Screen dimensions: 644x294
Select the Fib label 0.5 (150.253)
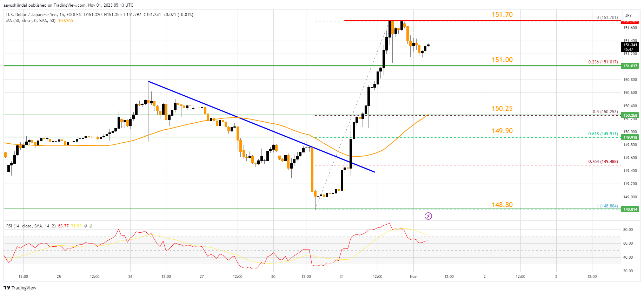(605, 112)
